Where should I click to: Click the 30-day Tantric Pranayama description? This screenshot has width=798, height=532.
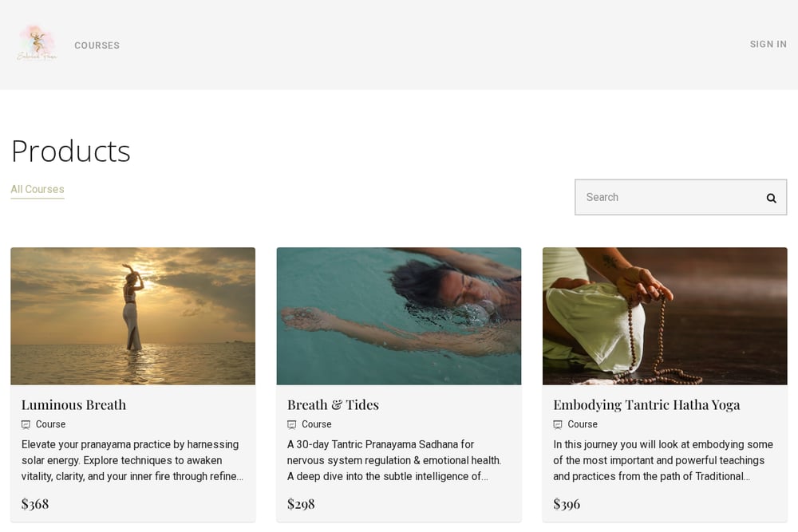tap(394, 460)
